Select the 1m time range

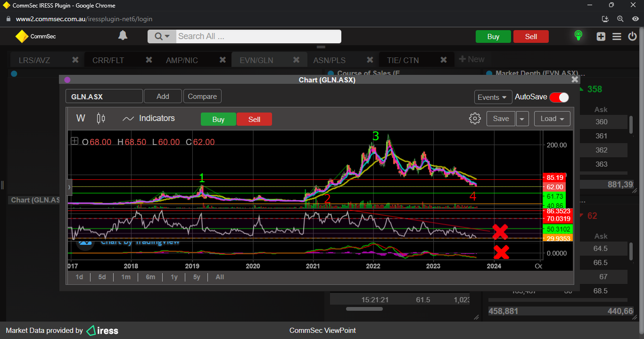click(125, 277)
